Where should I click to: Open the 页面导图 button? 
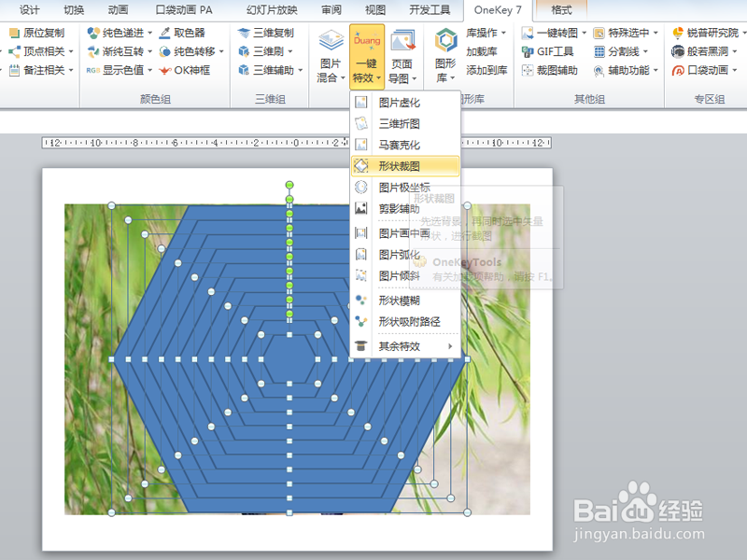pos(402,56)
